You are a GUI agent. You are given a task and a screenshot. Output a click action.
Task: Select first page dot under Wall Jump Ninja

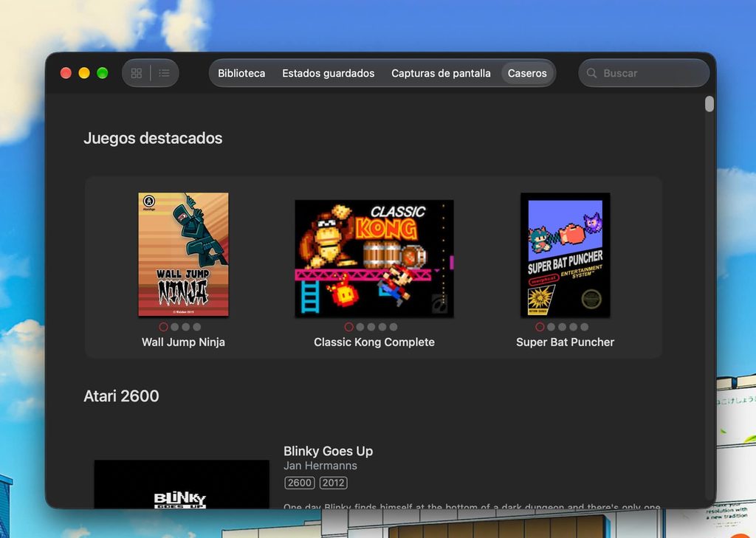click(163, 327)
